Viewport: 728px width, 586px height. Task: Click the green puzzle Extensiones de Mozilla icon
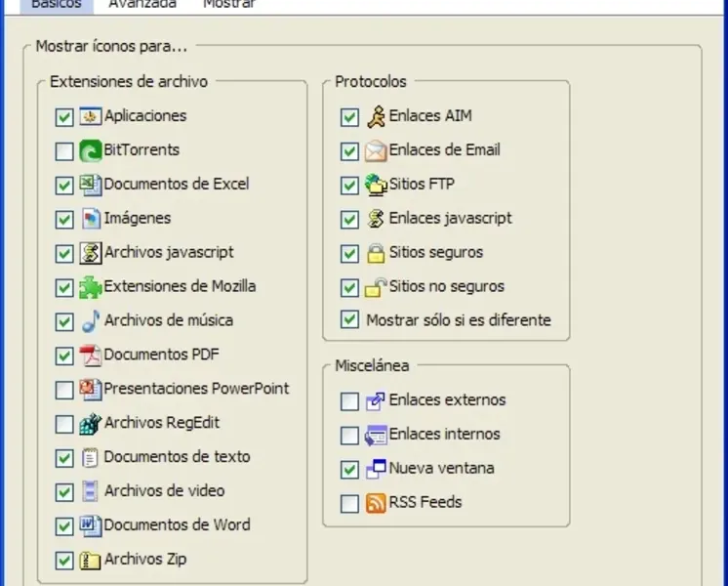91,287
